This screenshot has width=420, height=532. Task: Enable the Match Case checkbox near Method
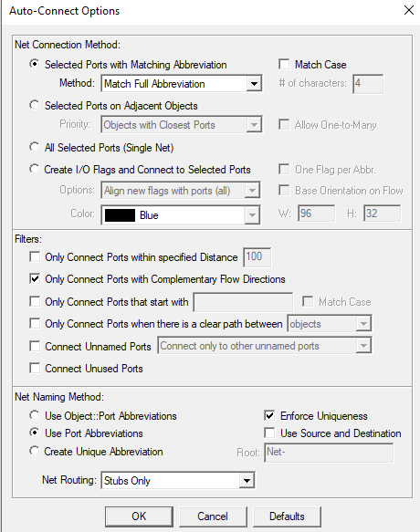(x=284, y=64)
